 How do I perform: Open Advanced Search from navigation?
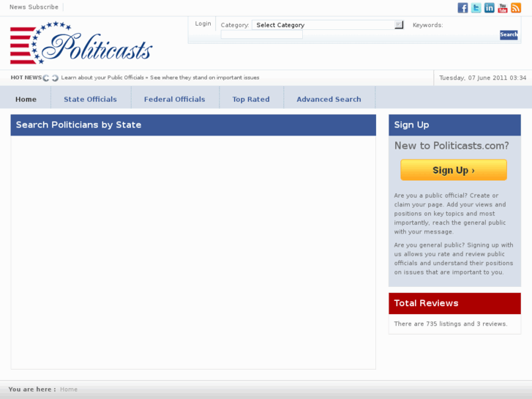point(329,99)
